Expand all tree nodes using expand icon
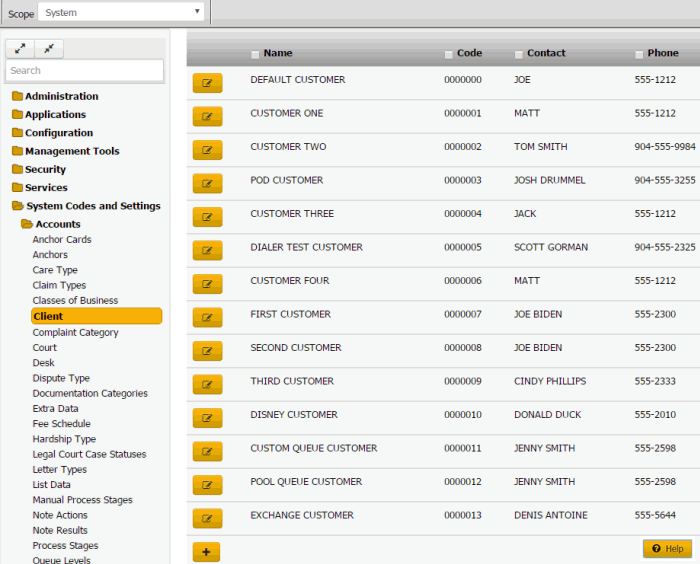 20,48
